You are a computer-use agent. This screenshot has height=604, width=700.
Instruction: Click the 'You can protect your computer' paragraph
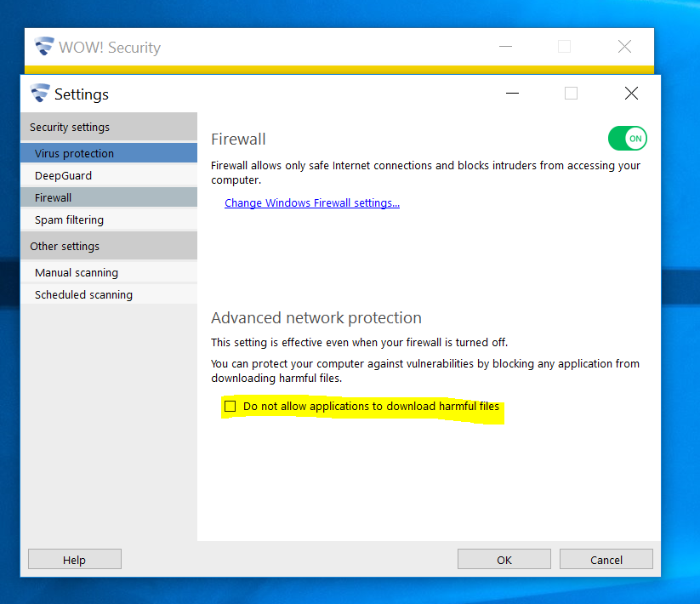(x=425, y=371)
